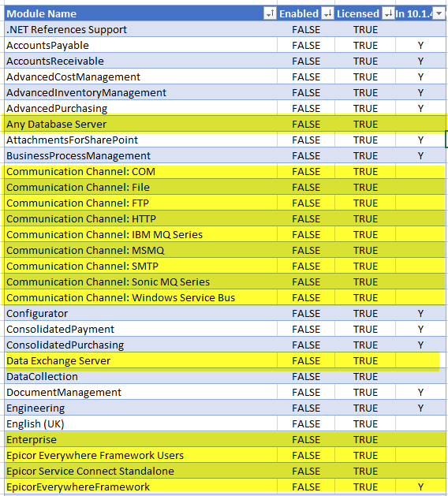Image resolution: width=448 pixels, height=496 pixels.
Task: Open the Module Name column sort filter
Action: (x=270, y=13)
